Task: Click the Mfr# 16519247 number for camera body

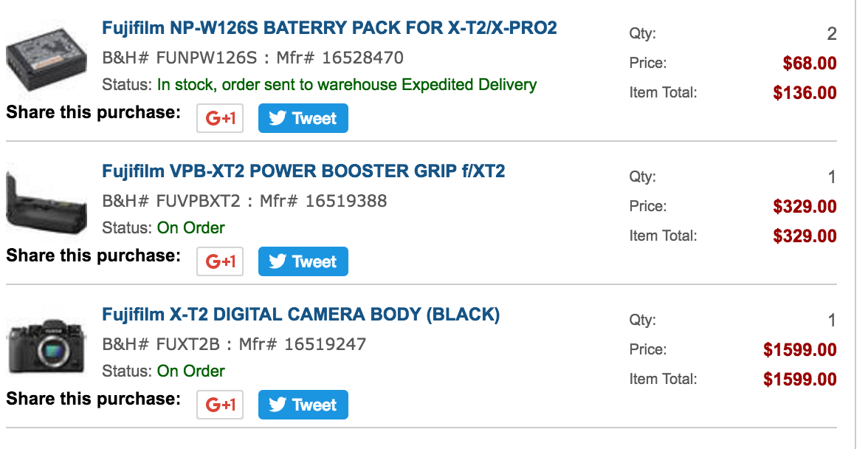Action: click(302, 344)
